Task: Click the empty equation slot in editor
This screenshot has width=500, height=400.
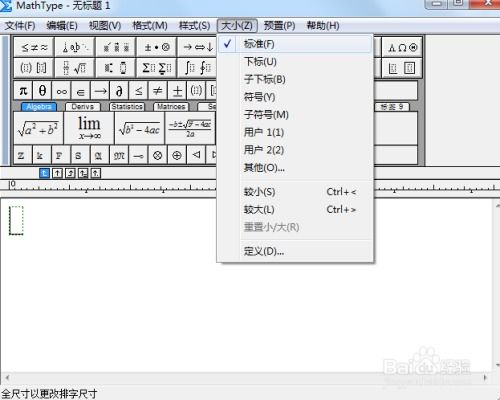Action: [16, 220]
